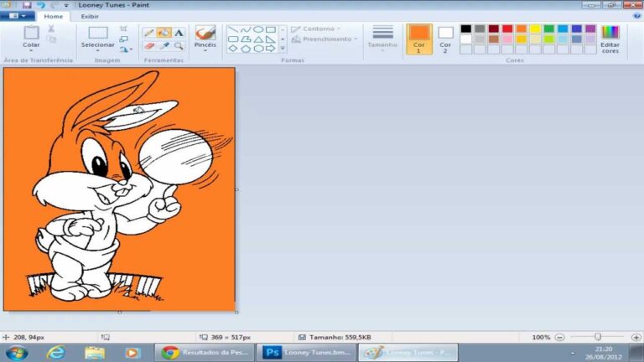The width and height of the screenshot is (644, 362).
Task: Choose the Pentagon shape
Action: click(246, 49)
